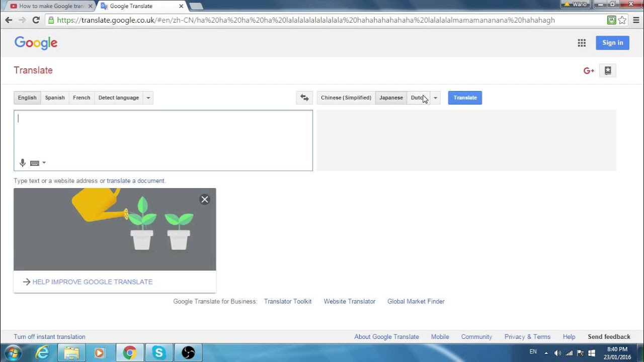644x362 pixels.
Task: Select Japanese as target language
Action: [391, 98]
